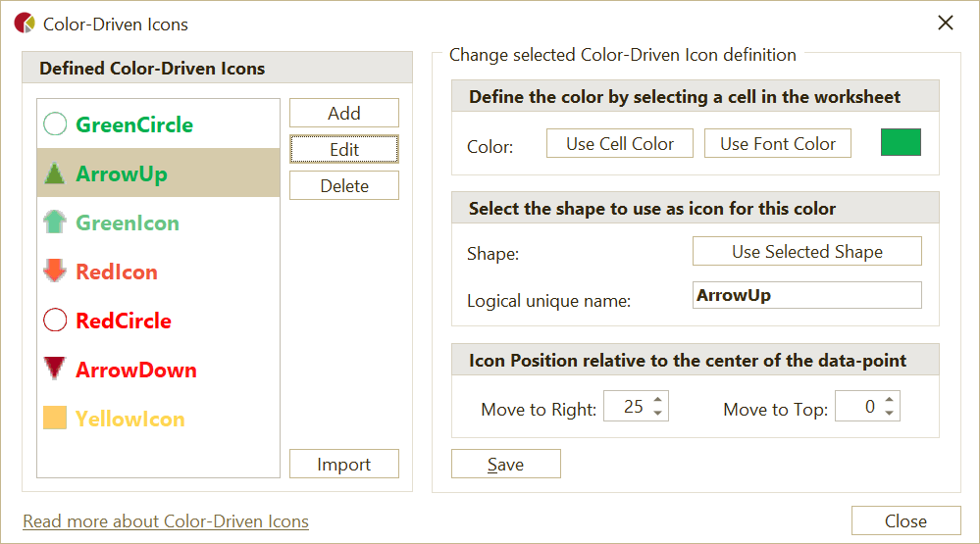Click the GreenIcon arrow icon

pyautogui.click(x=56, y=223)
